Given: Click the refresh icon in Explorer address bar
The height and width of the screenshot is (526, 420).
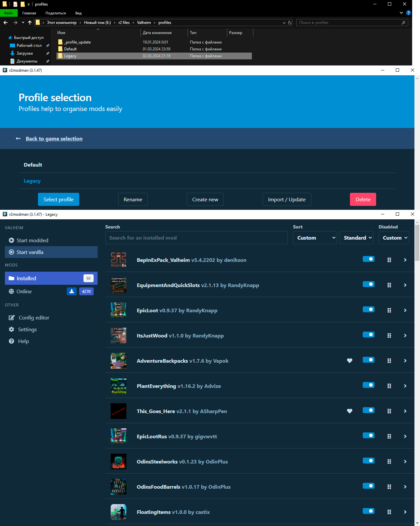Looking at the screenshot, I should coord(290,23).
